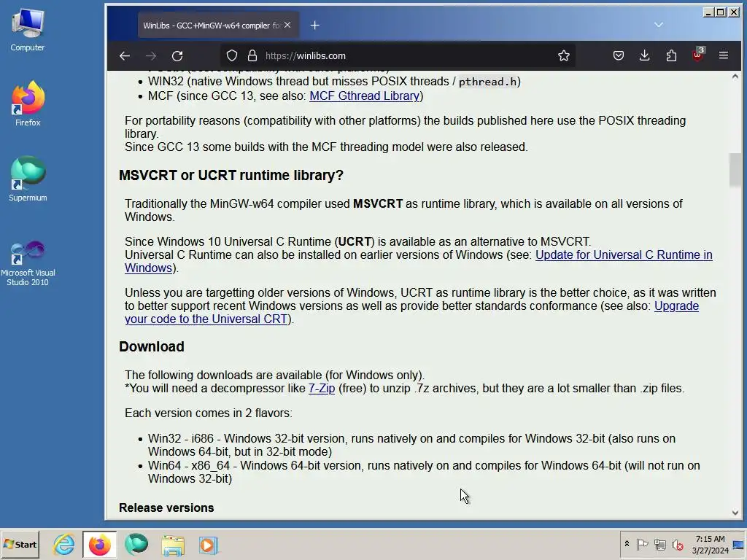Screen dimensions: 747x560
Task: Click the Firefox taskbar button
Action: (x=99, y=545)
